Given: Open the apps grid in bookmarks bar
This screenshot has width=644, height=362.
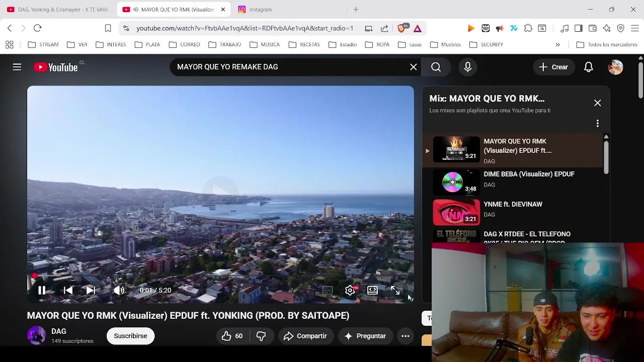Looking at the screenshot, I should (x=9, y=45).
